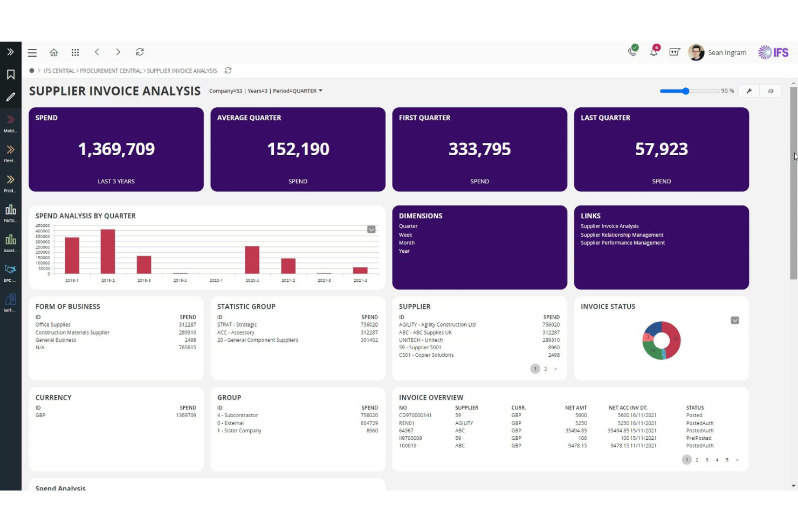Go to next page of Invoice Overview
Viewport: 798px width, 532px height.
[737, 460]
